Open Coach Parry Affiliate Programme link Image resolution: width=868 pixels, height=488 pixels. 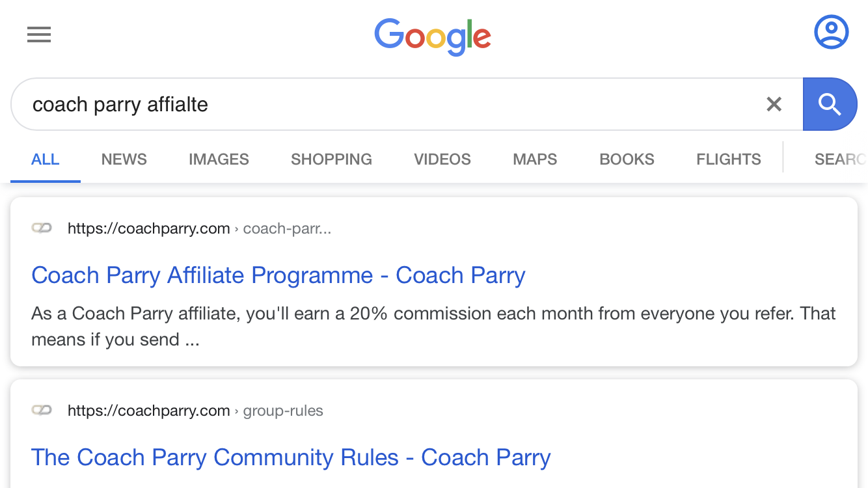(278, 275)
